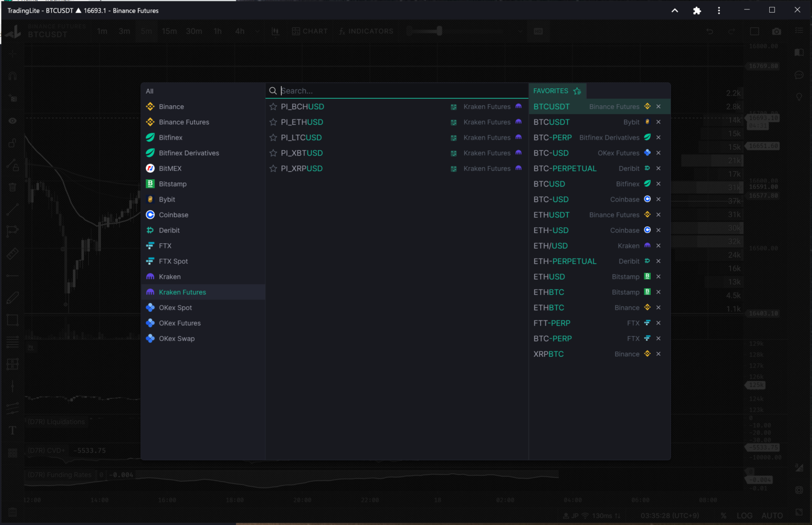Toggle favorite star for PI_ETHUSD

273,122
